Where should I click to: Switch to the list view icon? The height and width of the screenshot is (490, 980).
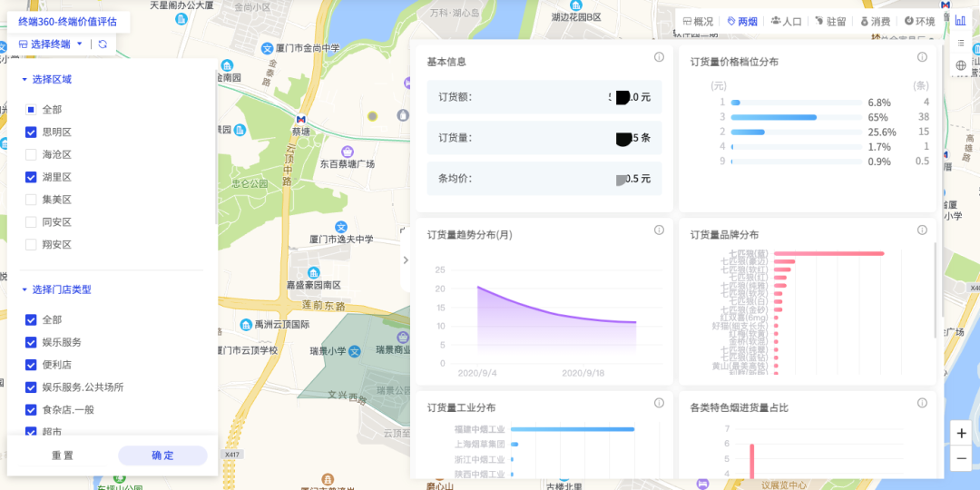click(x=961, y=43)
